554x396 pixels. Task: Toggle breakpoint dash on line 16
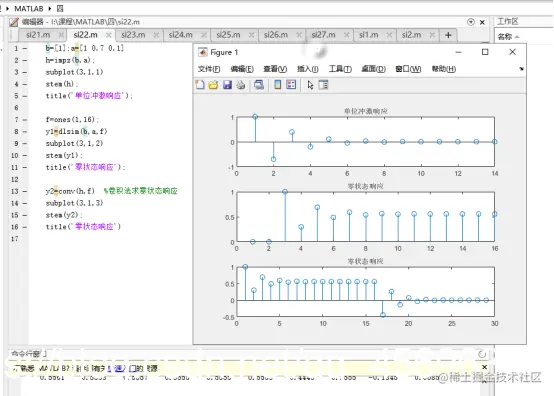click(x=25, y=227)
